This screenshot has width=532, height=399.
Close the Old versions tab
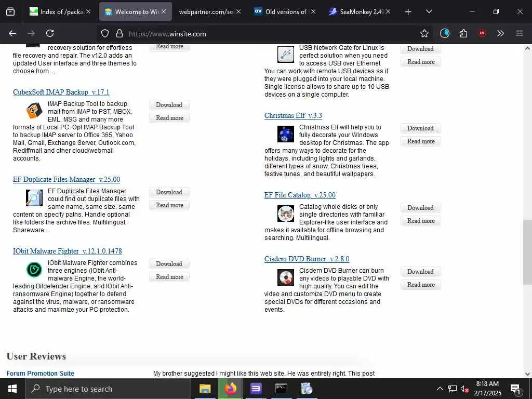point(313,11)
